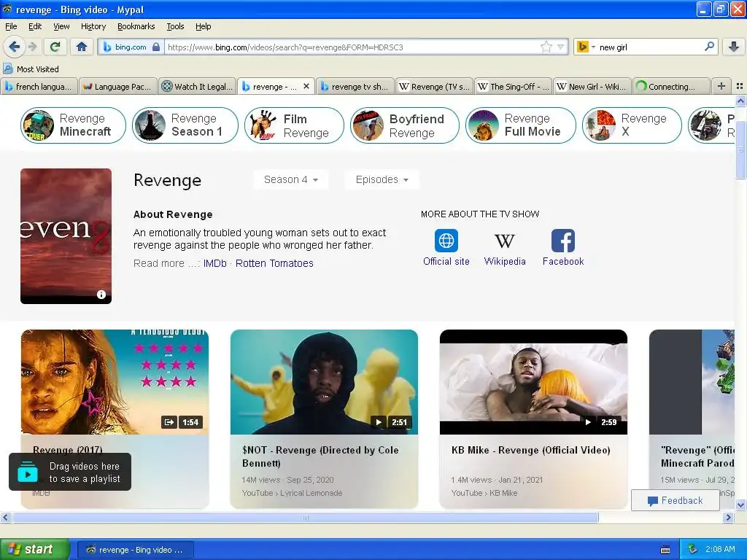
Task: Open the home page icon
Action: (82, 47)
